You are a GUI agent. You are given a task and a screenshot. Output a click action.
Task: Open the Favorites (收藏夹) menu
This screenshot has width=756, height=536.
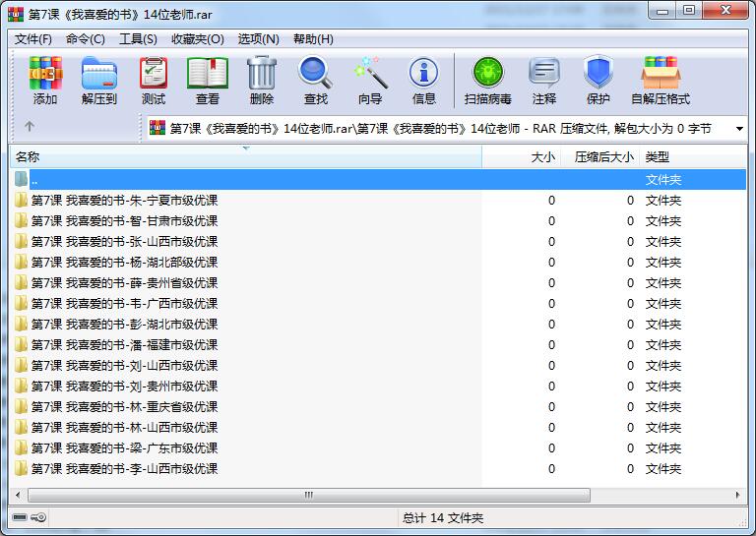click(198, 39)
